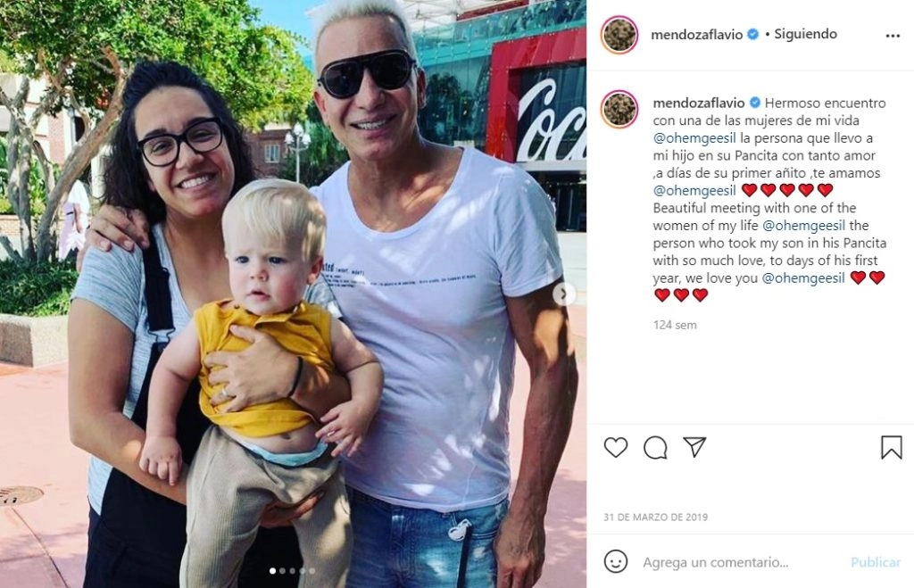This screenshot has width=914, height=588.
Task: Click the Publicar button
Action: 876,562
